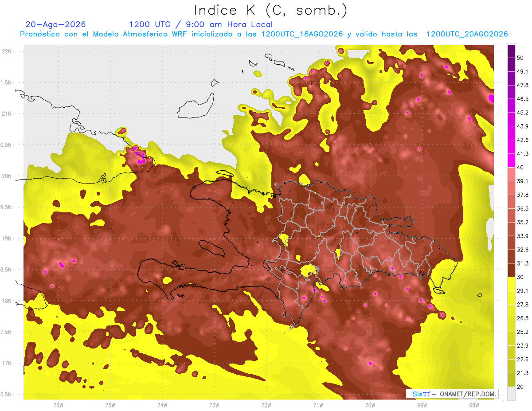Click the '70W' longitude label
The width and height of the screenshot is (532, 411).
pyautogui.click(x=370, y=405)
